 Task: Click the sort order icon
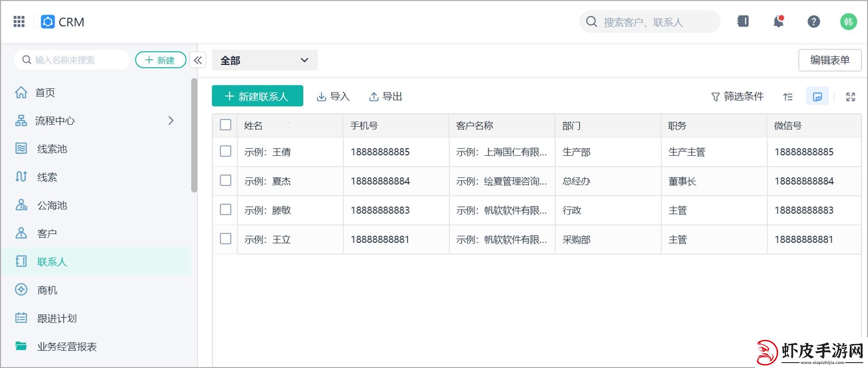coord(788,97)
